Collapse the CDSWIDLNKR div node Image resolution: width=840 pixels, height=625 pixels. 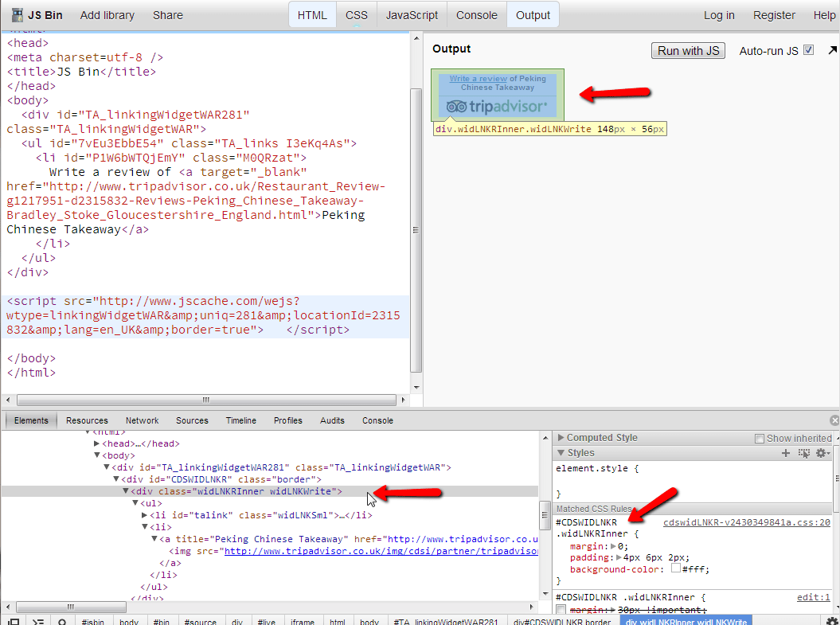click(115, 479)
